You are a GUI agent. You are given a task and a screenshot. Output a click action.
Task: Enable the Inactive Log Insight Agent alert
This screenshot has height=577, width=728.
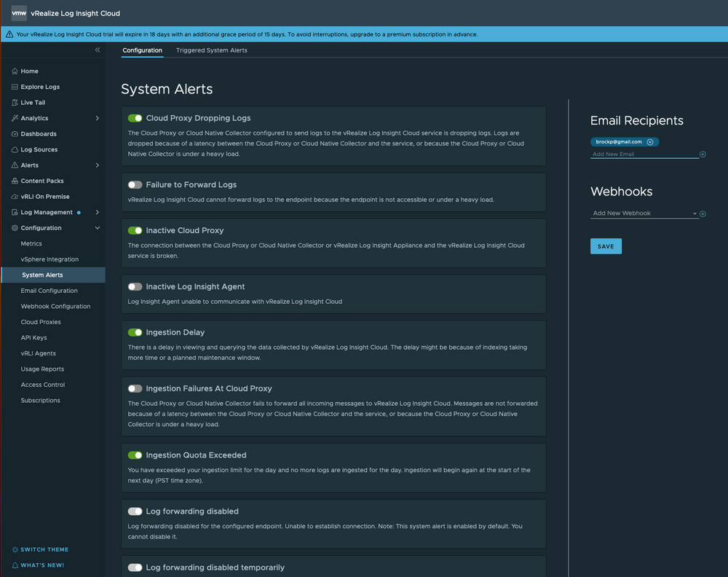pyautogui.click(x=135, y=286)
